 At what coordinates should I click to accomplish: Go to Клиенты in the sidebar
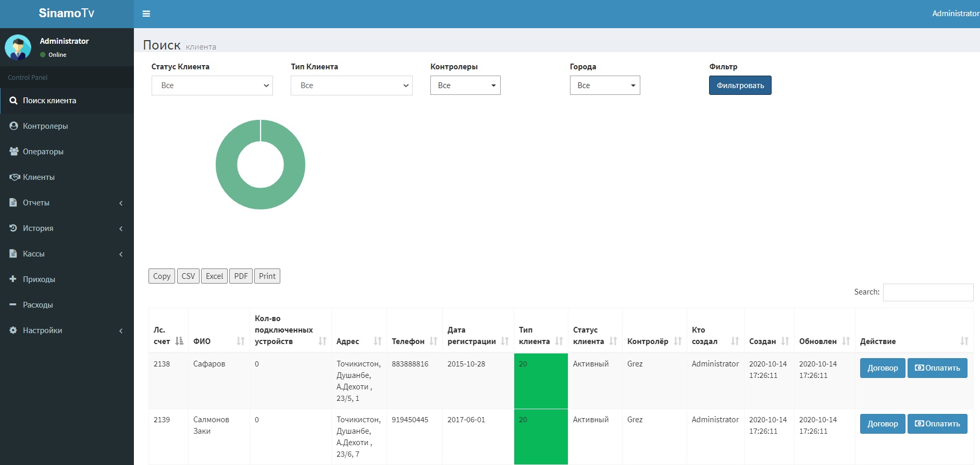tap(39, 177)
